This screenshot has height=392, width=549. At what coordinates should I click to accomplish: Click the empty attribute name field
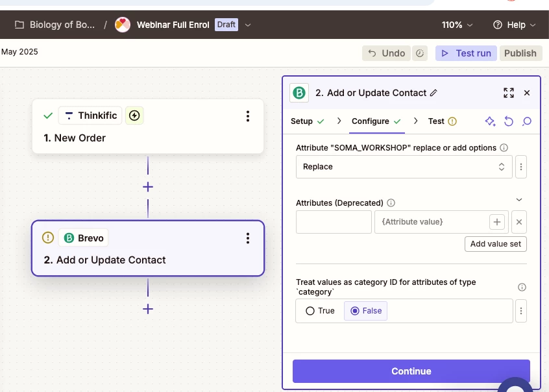(x=334, y=222)
